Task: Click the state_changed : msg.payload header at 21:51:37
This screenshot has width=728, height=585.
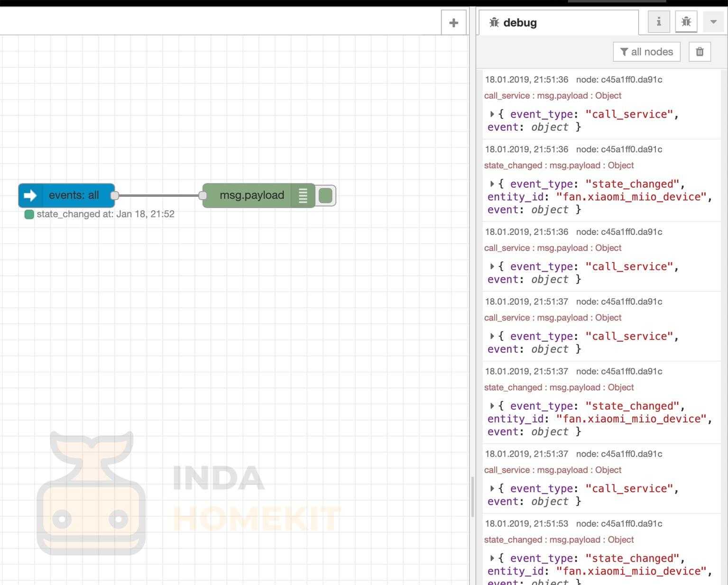Action: tap(559, 387)
